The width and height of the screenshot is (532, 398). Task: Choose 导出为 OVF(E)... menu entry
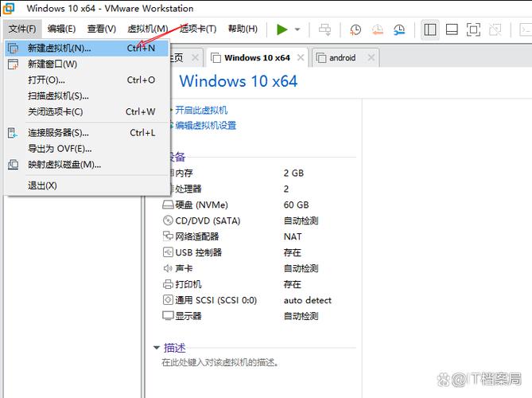pyautogui.click(x=60, y=148)
